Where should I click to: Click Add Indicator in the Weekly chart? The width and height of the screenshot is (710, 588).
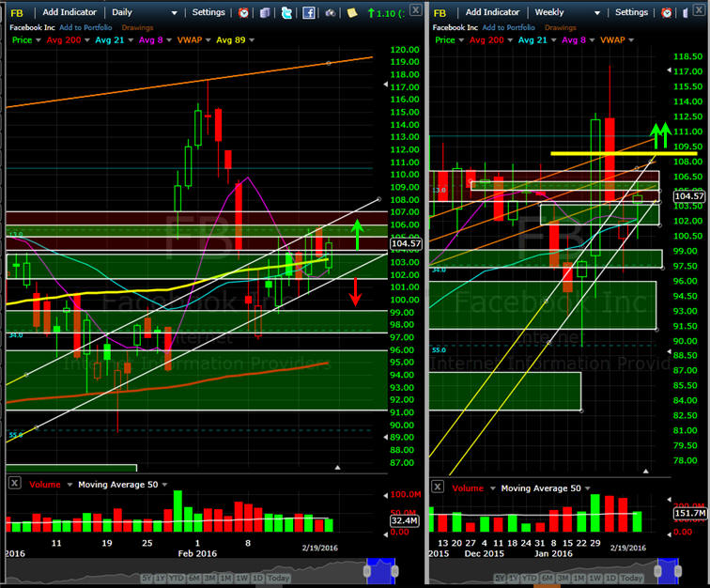(x=492, y=12)
